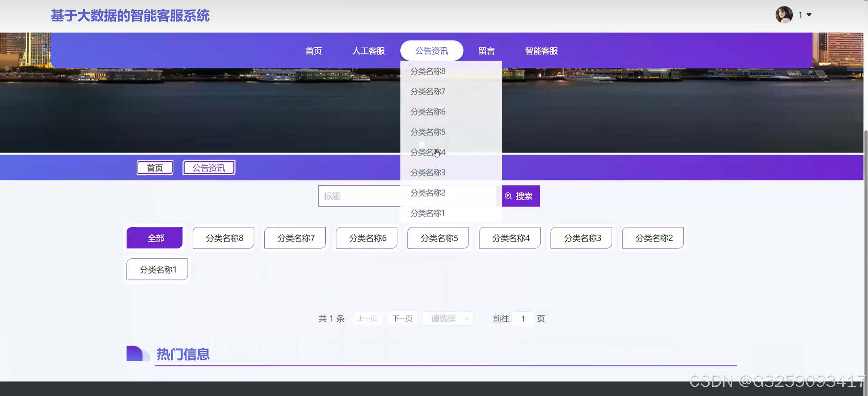Select the 公告资讯 navigation tab
868x396 pixels.
pos(431,51)
